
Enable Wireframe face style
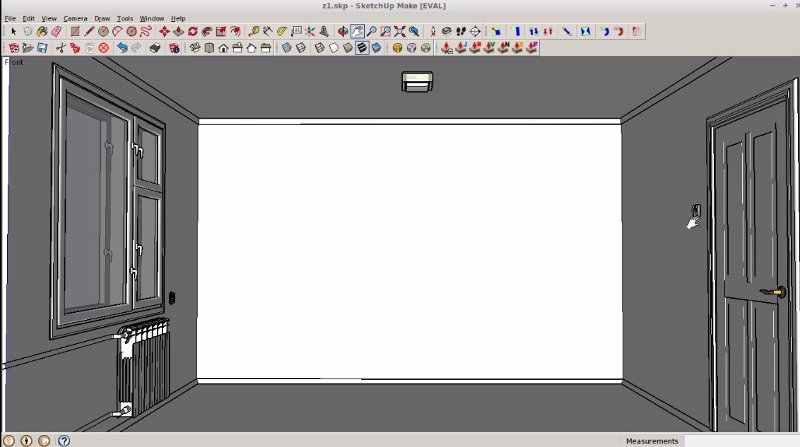pyautogui.click(x=319, y=48)
